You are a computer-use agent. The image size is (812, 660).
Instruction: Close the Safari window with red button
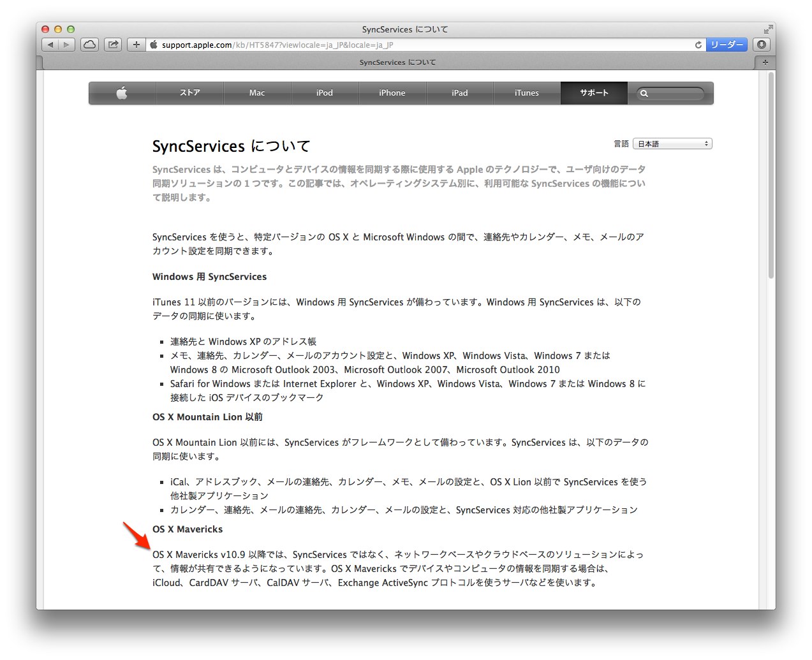pyautogui.click(x=45, y=29)
